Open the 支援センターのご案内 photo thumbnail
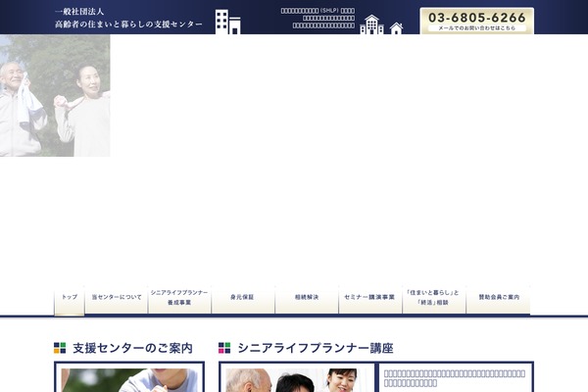The width and height of the screenshot is (588, 392). pos(129,380)
